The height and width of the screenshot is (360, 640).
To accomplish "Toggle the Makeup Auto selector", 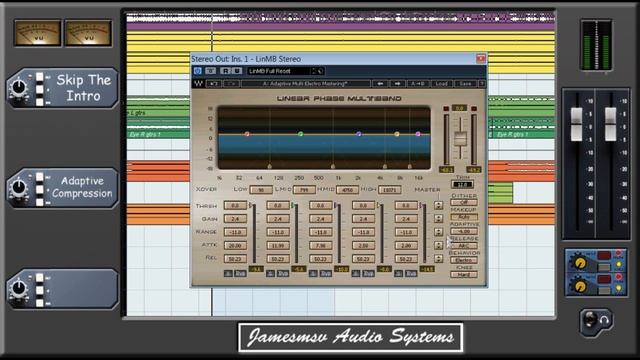I will click(464, 217).
